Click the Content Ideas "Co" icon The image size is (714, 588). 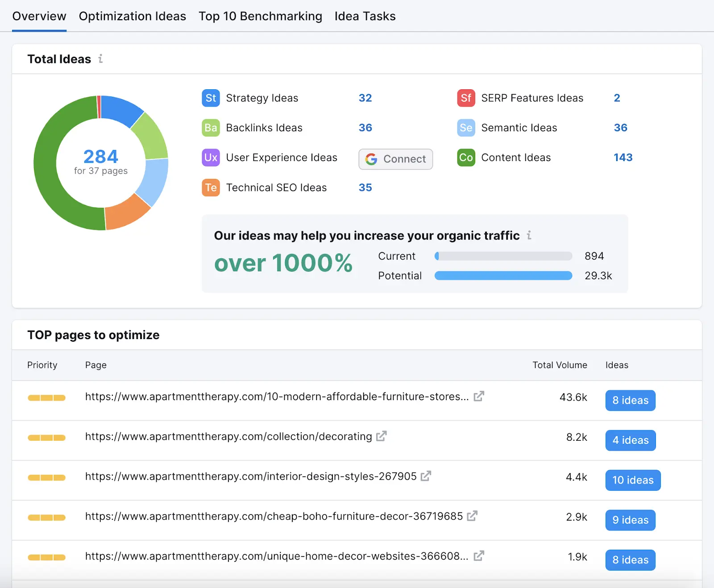(465, 157)
